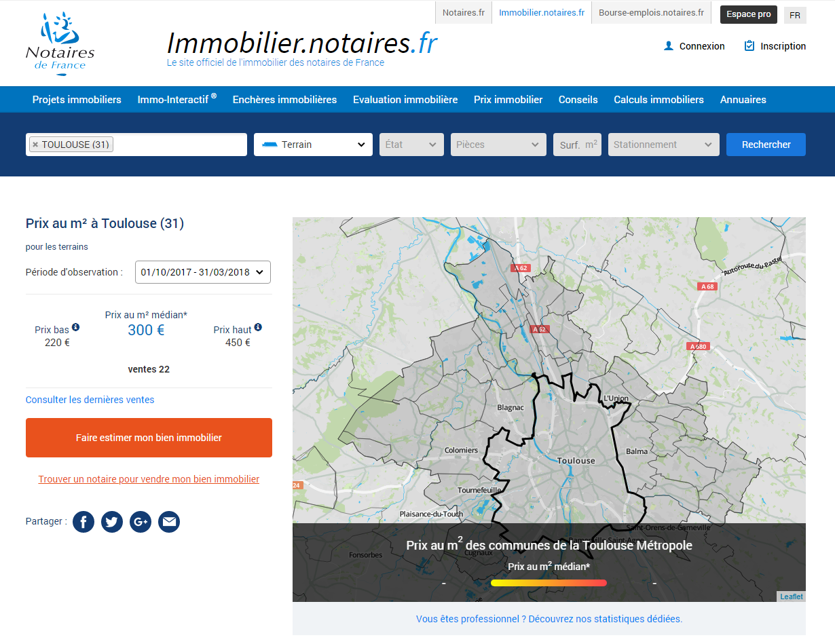
Task: Click the Notaires de France logo
Action: (60, 43)
